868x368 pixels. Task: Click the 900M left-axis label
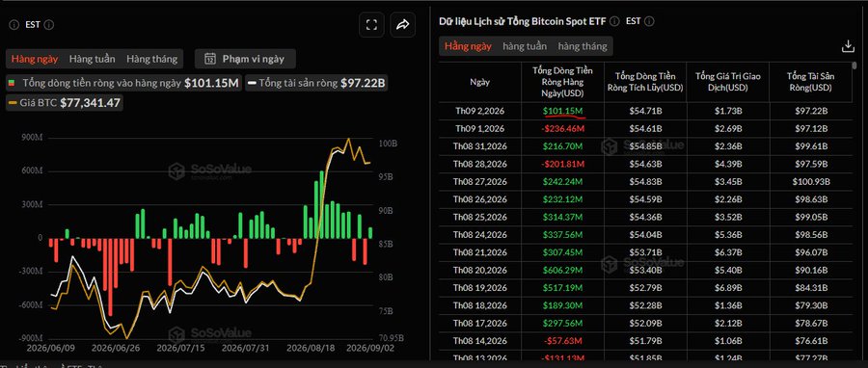pyautogui.click(x=32, y=138)
